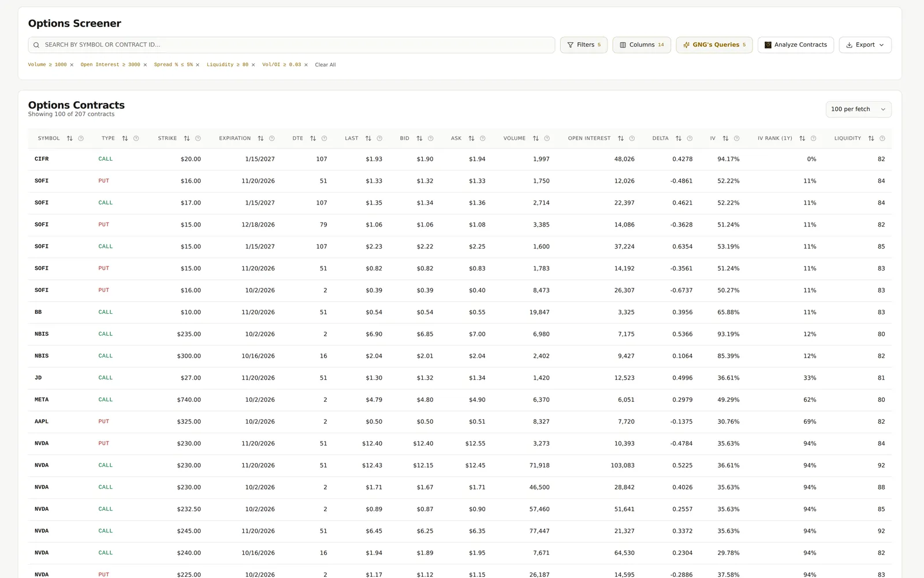Remove the Vol/OI ≥ 0.03 filter

306,65
